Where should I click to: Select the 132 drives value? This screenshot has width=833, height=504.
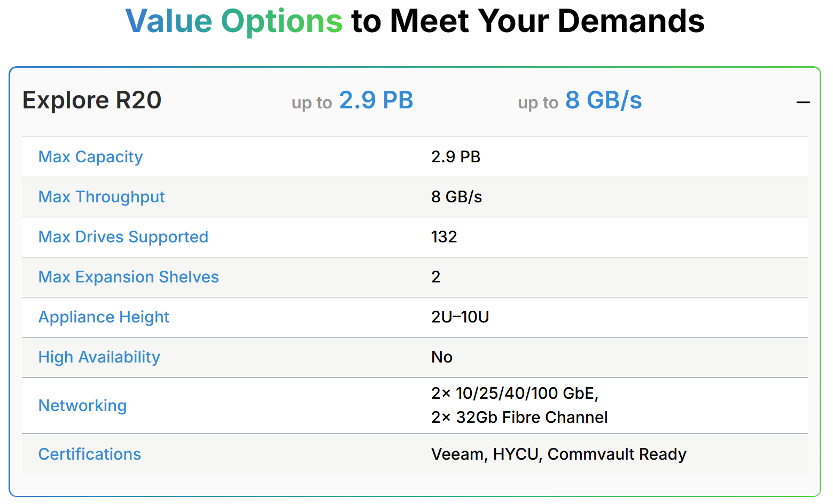[444, 237]
